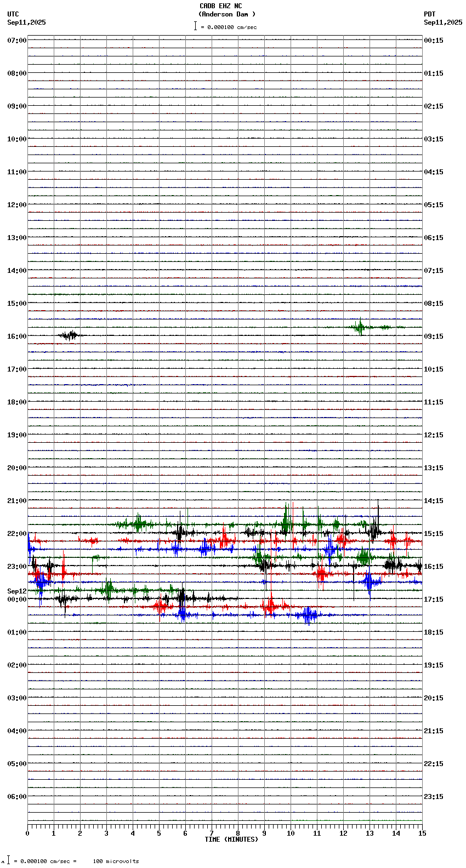The width and height of the screenshot is (466, 868).
Task: Click the '11:15' PDT time label
Action: pyautogui.click(x=434, y=402)
